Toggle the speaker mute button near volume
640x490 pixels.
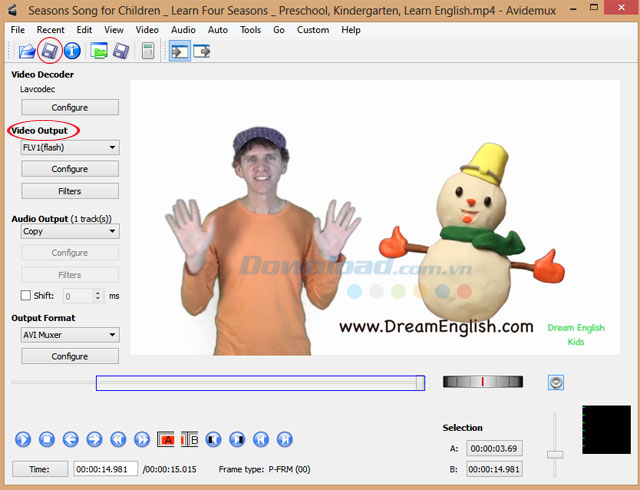pos(557,382)
